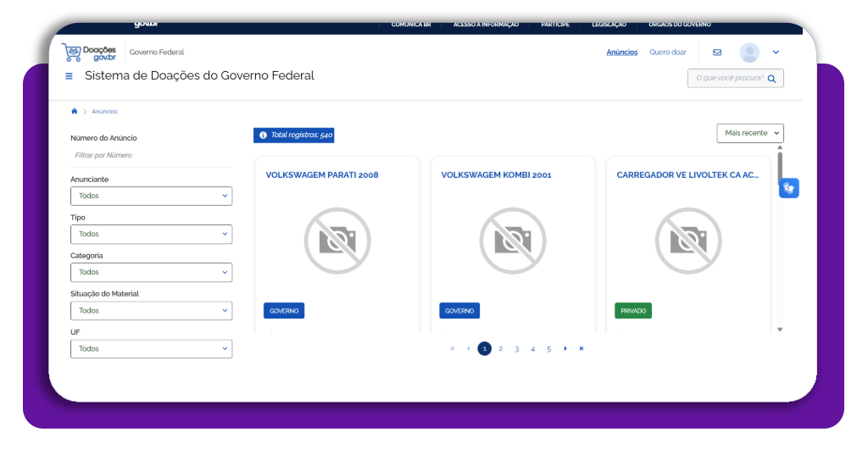The width and height of the screenshot is (868, 454).
Task: Go to page 2
Action: 500,349
